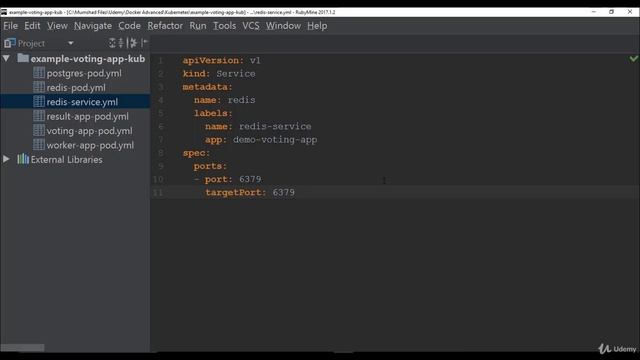
Task: Open the Refactor menu
Action: coord(165,26)
